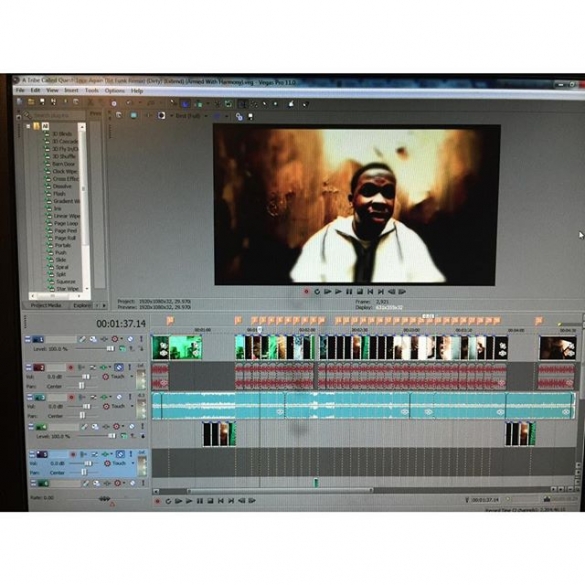Open Track FX on video track 1
This screenshot has width=585, height=585.
[x=93, y=339]
